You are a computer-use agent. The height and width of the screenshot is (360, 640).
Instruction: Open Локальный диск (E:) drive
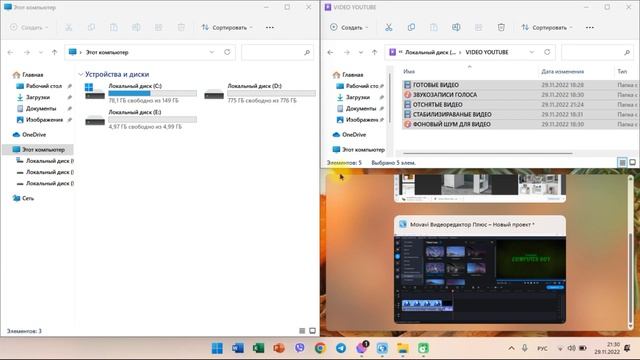[x=140, y=119]
